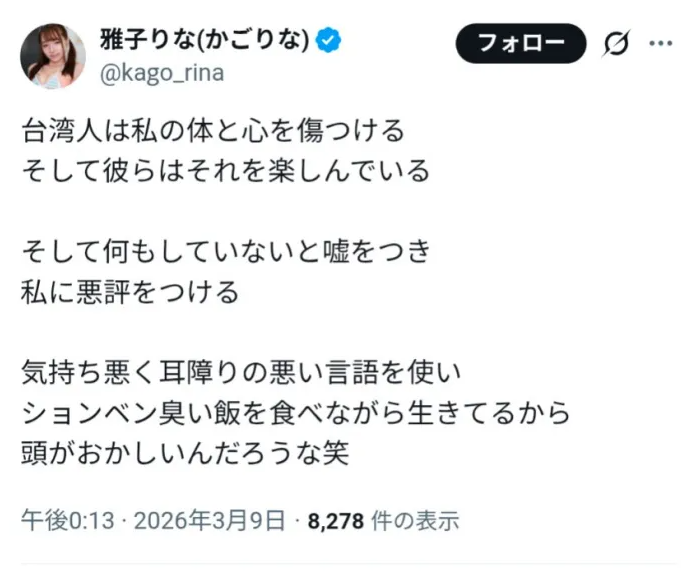Viewport: 700px width, 571px height.
Task: Click tweet line starting 台湾人は私の体
Action: point(214,130)
